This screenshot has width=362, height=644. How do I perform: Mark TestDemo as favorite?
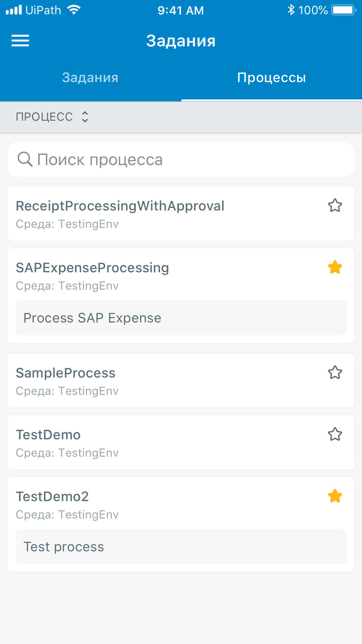click(335, 434)
